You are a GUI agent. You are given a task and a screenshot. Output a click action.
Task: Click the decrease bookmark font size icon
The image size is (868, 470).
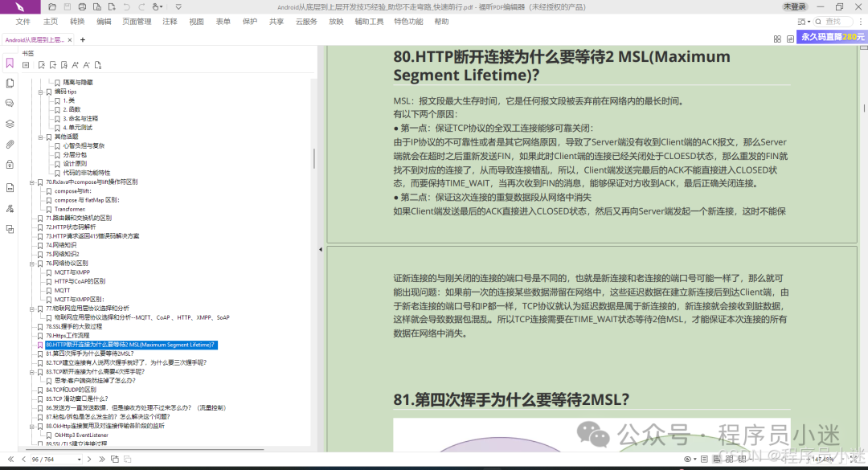pos(86,65)
